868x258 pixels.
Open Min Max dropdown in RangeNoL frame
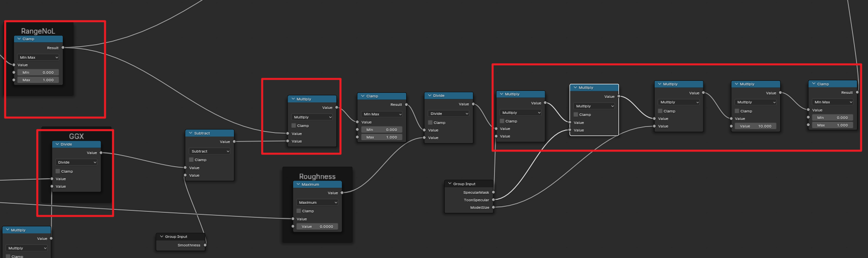coord(39,57)
